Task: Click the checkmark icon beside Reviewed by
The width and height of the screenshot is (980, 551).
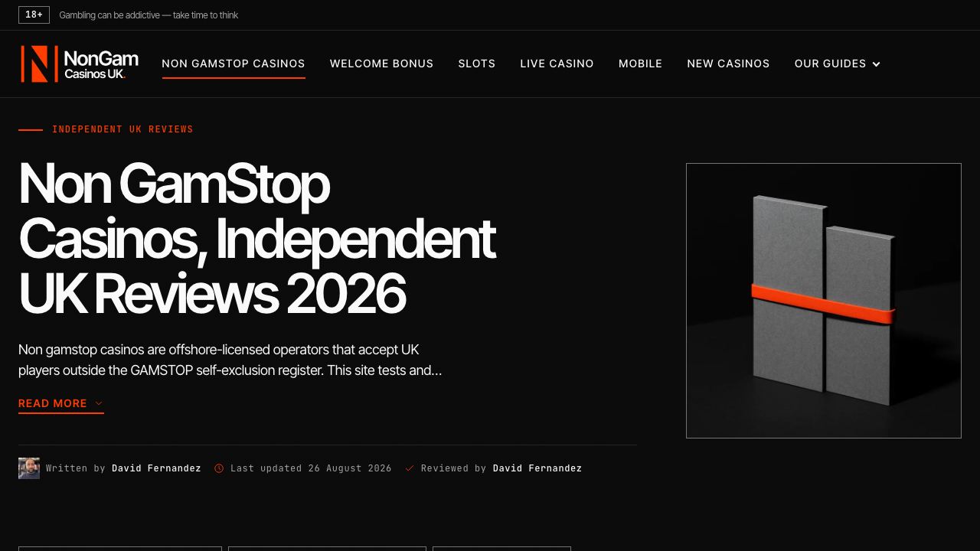Action: [410, 468]
